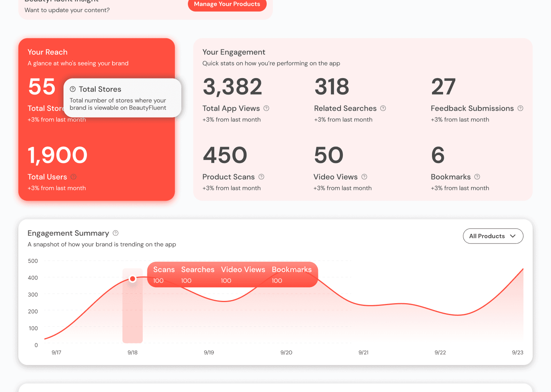Click the 450 Product Scans number

coord(225,155)
